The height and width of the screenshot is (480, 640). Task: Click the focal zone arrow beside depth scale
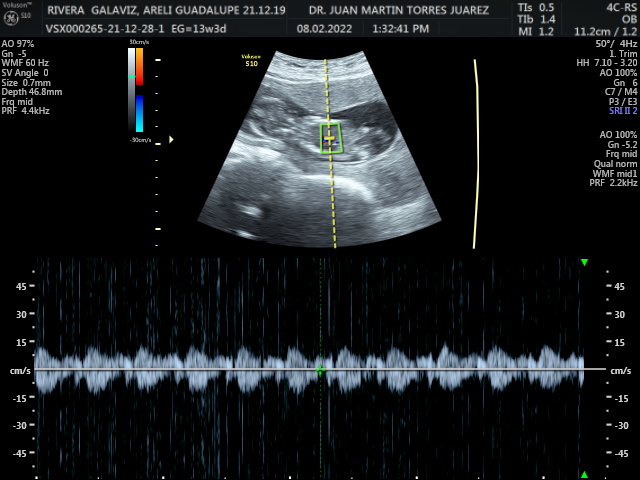(171, 140)
